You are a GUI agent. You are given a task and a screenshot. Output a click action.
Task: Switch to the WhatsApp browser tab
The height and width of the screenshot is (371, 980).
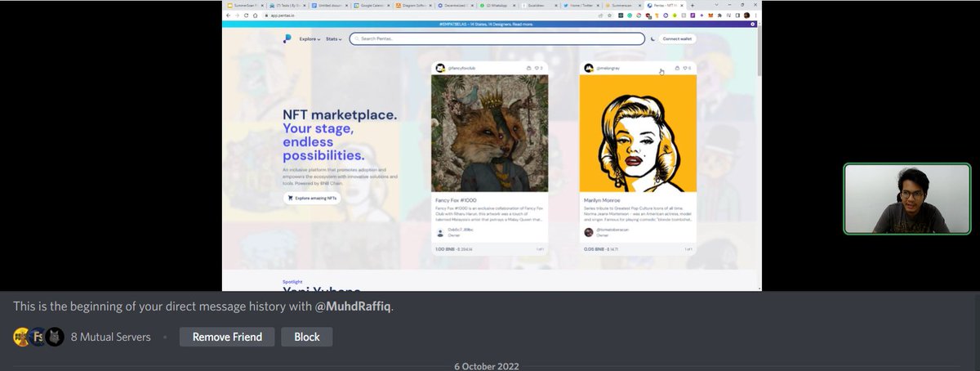[497, 5]
